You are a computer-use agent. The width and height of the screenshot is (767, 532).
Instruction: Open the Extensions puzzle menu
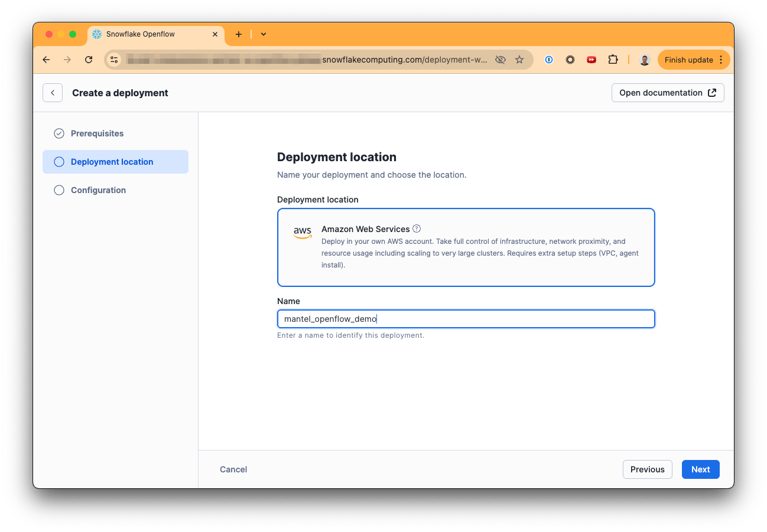(613, 60)
